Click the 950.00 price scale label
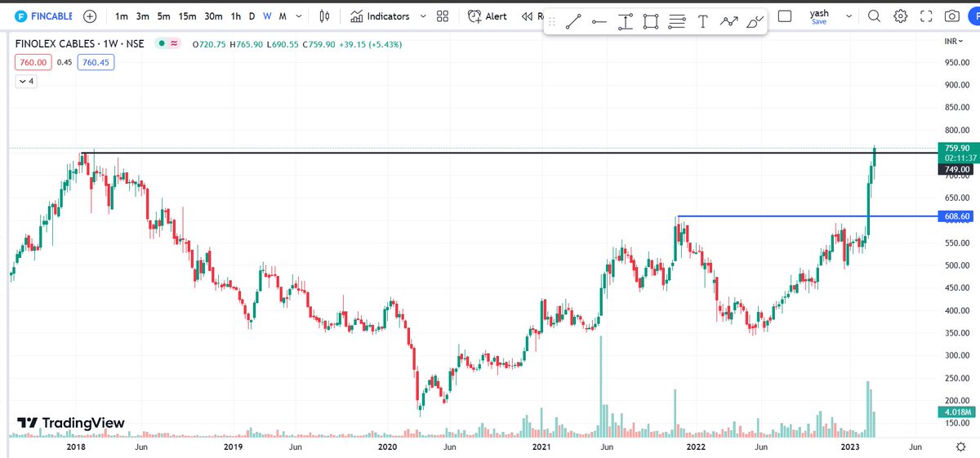 (956, 62)
